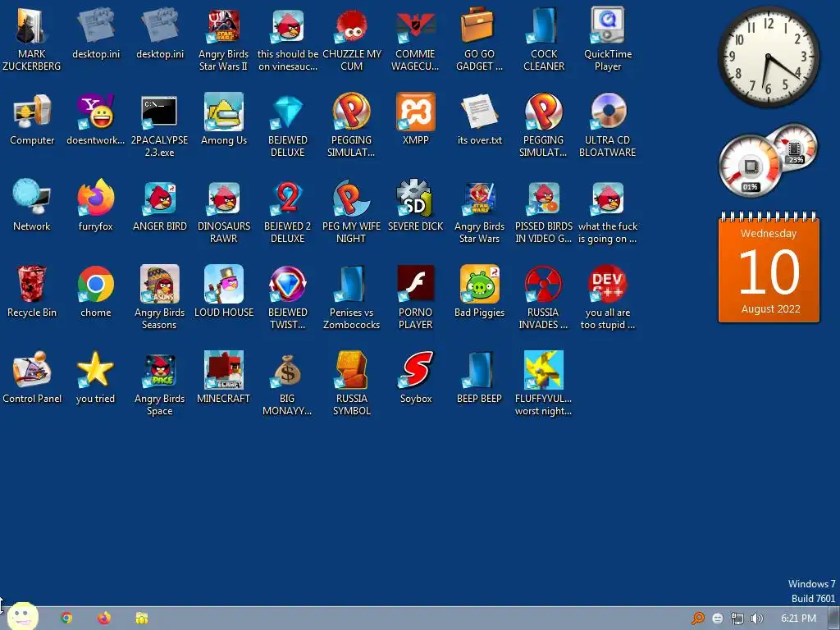Open the ANGER BIRD shortcut

tap(160, 205)
